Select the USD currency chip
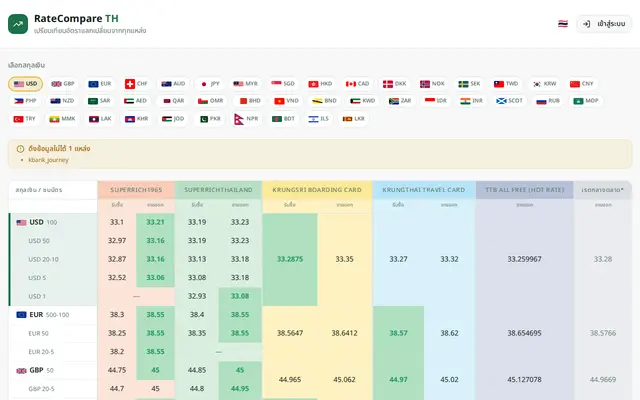This screenshot has width=640, height=400. pos(26,84)
